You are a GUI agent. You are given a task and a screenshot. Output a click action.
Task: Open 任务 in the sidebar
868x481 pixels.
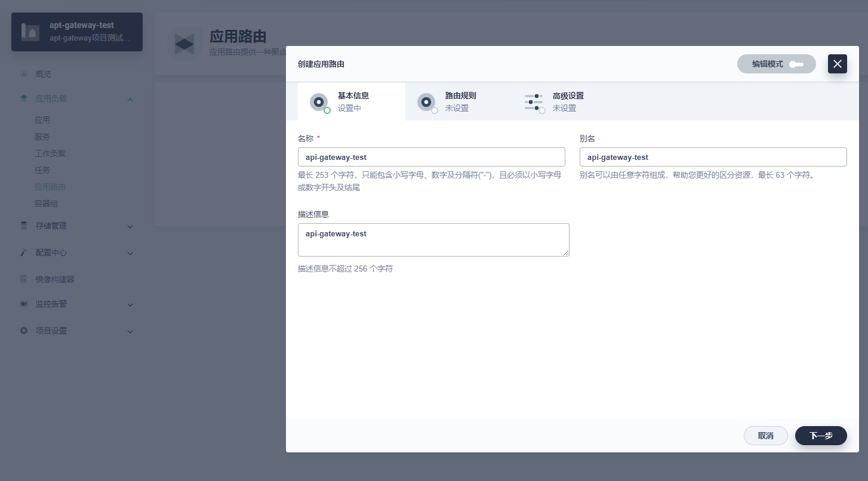click(42, 170)
